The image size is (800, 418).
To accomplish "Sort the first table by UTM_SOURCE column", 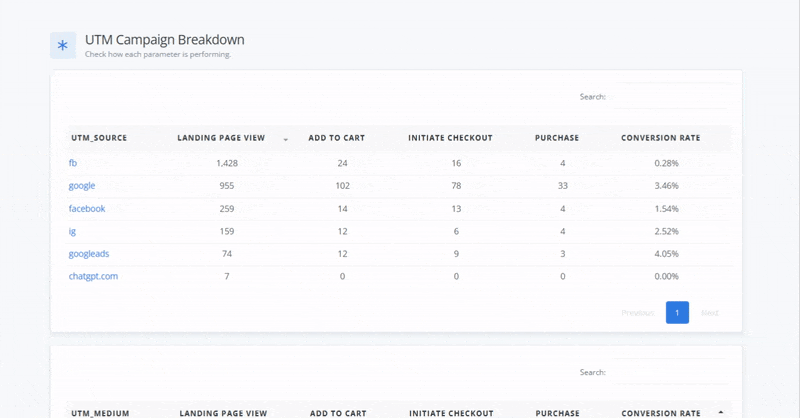I will (x=99, y=138).
